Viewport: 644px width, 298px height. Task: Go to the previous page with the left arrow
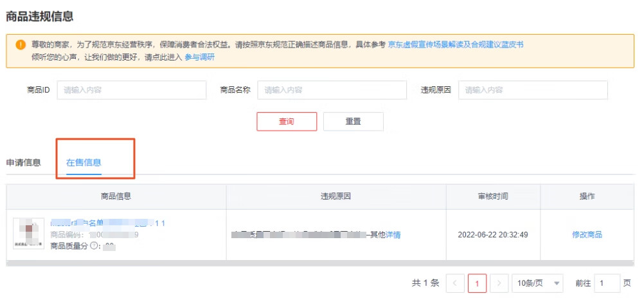tap(455, 283)
